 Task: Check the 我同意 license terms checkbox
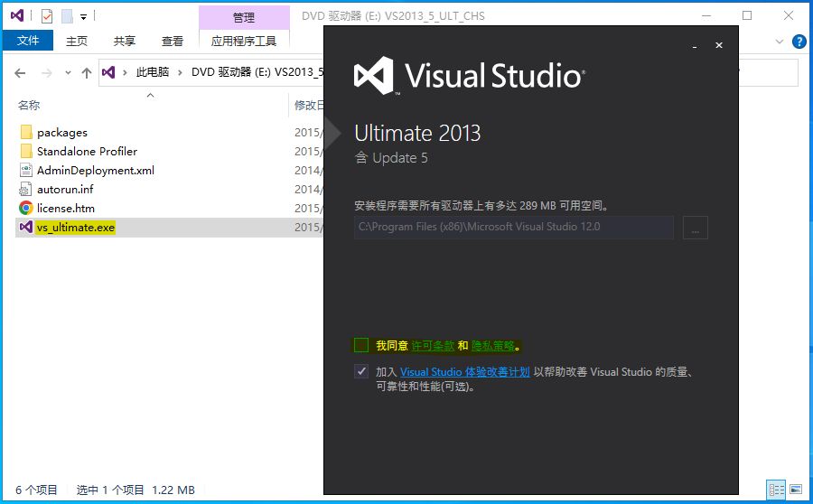[x=361, y=345]
